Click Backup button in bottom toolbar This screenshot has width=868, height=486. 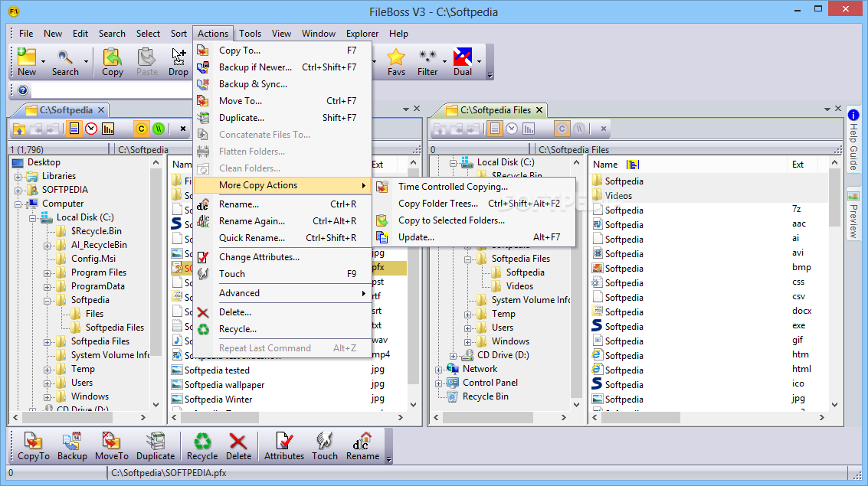[x=72, y=446]
